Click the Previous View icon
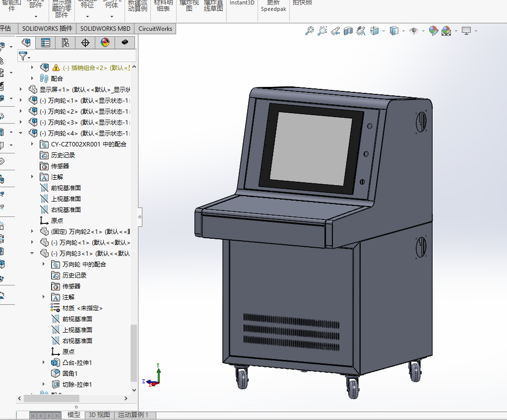 (x=335, y=31)
